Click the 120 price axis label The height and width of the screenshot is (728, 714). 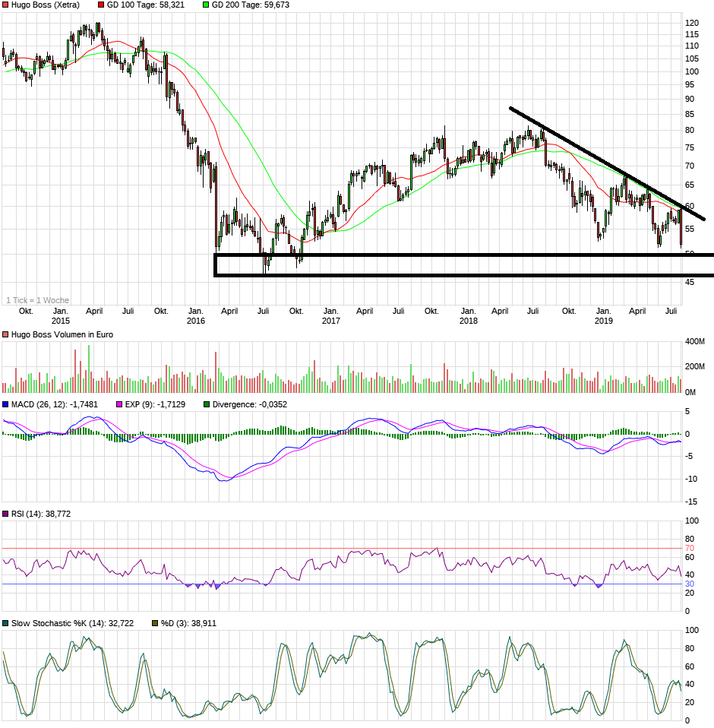(x=691, y=23)
